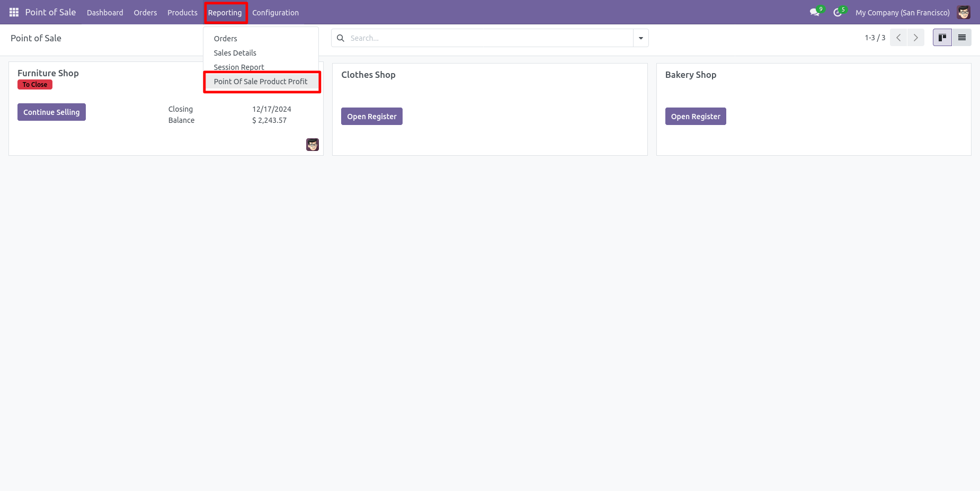Click the Bakery Shop card title
Screen dimensions: 980x491
pos(691,75)
